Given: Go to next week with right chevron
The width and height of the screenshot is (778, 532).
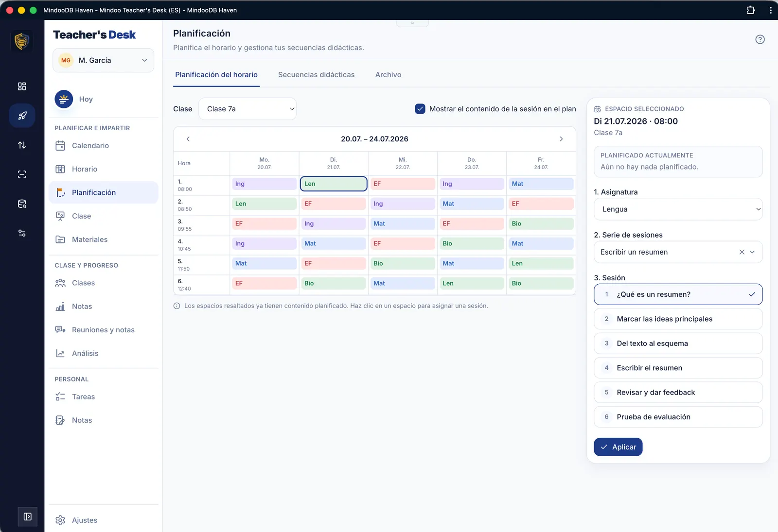Looking at the screenshot, I should (561, 139).
